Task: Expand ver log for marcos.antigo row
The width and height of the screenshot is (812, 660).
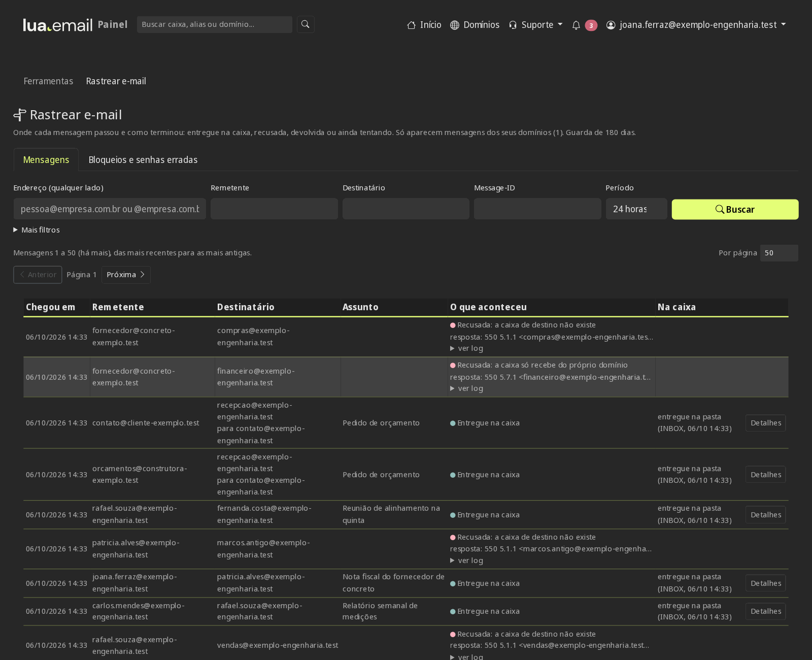Action: pos(467,560)
